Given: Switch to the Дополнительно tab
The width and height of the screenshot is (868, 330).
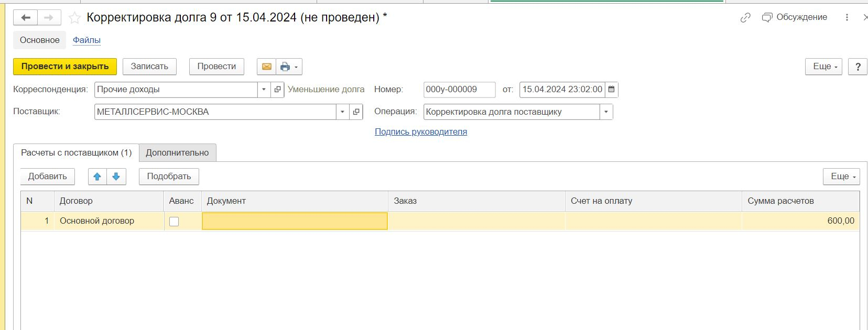Looking at the screenshot, I should (x=177, y=152).
